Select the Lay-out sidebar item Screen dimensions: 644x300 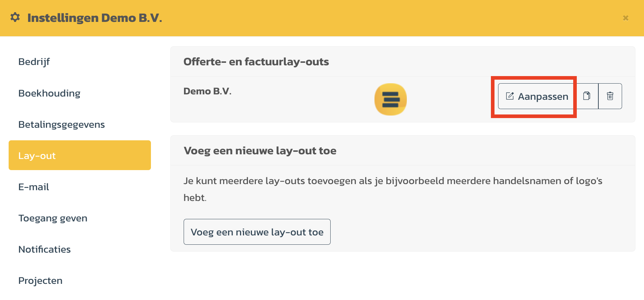pos(80,155)
